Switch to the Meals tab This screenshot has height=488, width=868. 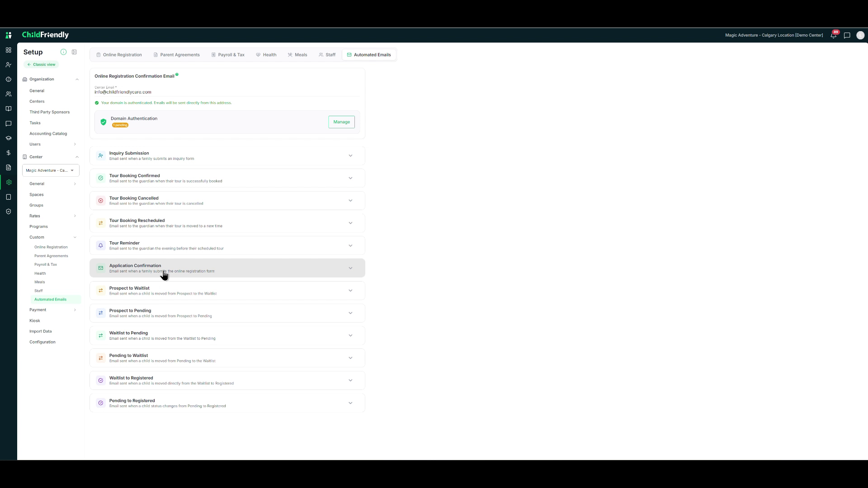pyautogui.click(x=297, y=55)
